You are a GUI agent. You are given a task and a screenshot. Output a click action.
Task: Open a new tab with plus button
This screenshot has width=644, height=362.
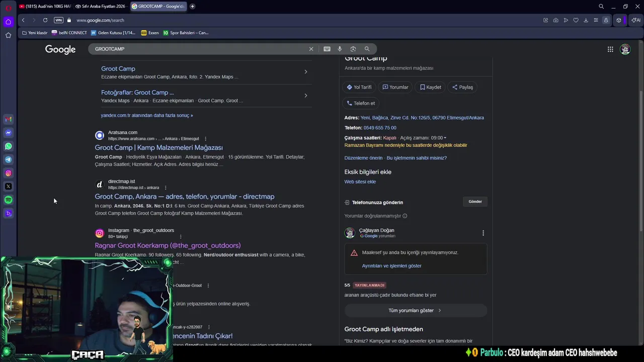pos(192,7)
